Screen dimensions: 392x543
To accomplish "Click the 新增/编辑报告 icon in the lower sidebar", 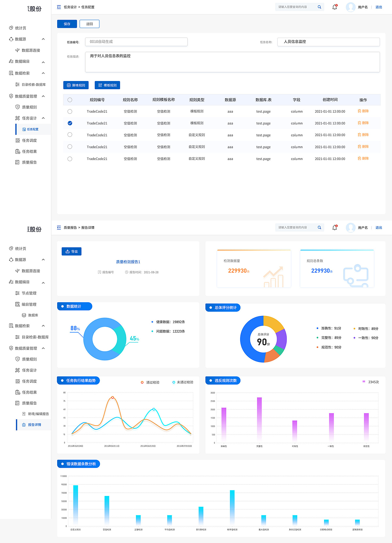I will (x=24, y=414).
